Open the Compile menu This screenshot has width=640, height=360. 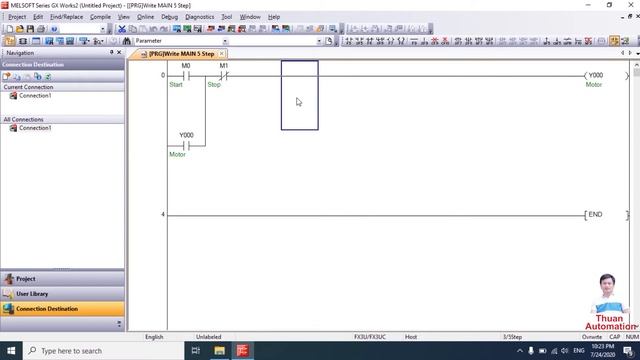click(100, 17)
